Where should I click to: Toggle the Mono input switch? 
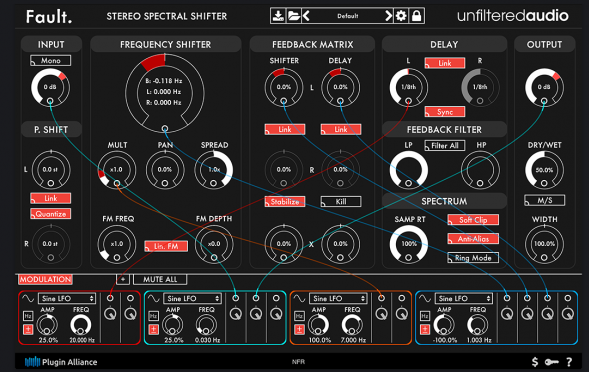click(51, 60)
